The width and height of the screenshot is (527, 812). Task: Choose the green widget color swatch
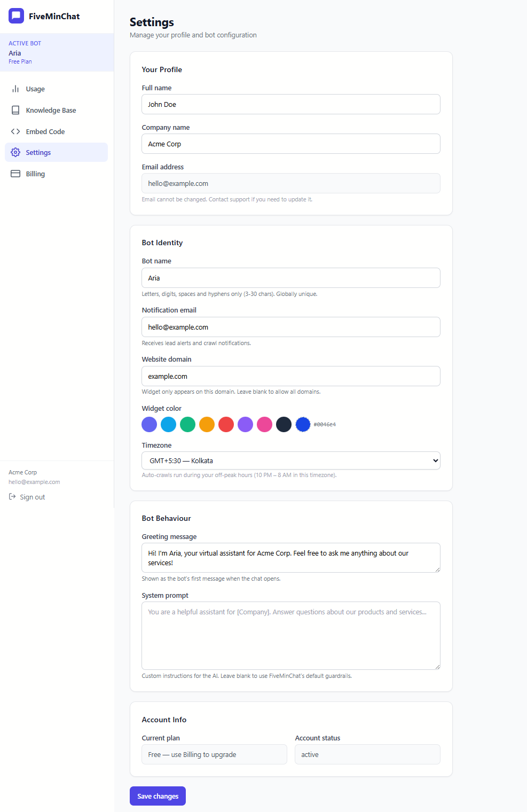[x=188, y=424]
